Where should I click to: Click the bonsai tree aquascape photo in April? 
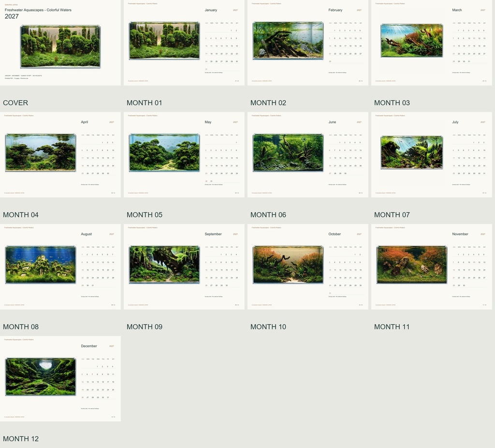point(41,152)
